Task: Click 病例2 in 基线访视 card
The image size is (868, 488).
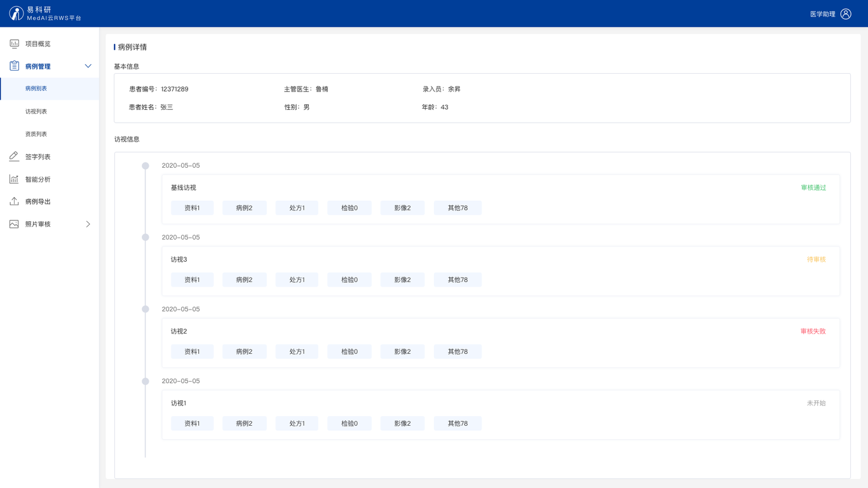Action: tap(244, 208)
